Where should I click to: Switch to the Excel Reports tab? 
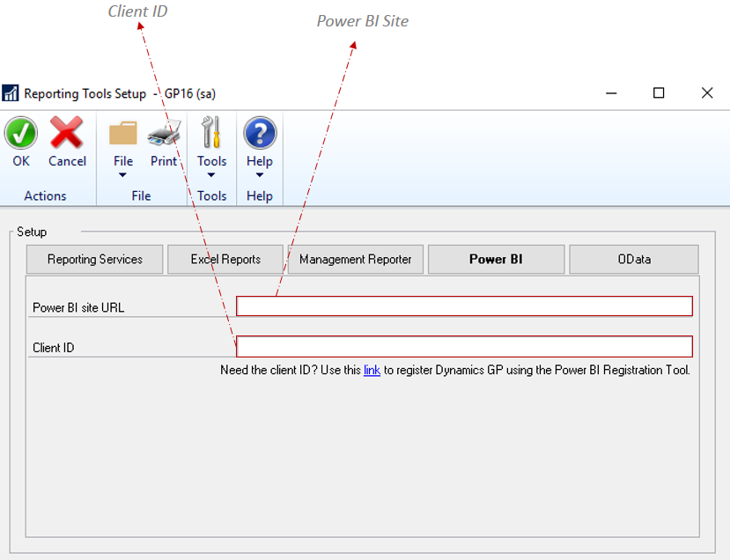click(225, 259)
